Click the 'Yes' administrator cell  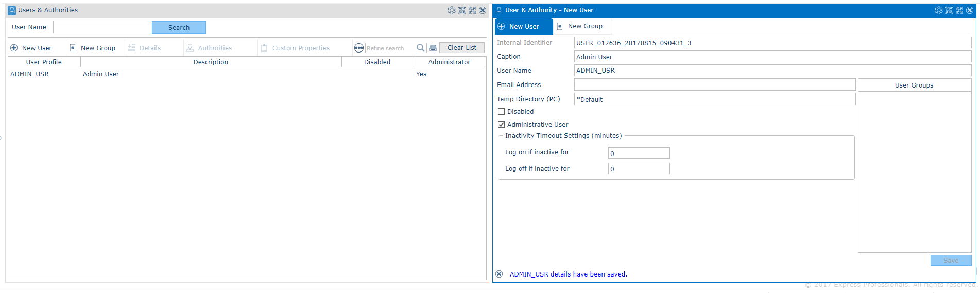[x=421, y=74]
